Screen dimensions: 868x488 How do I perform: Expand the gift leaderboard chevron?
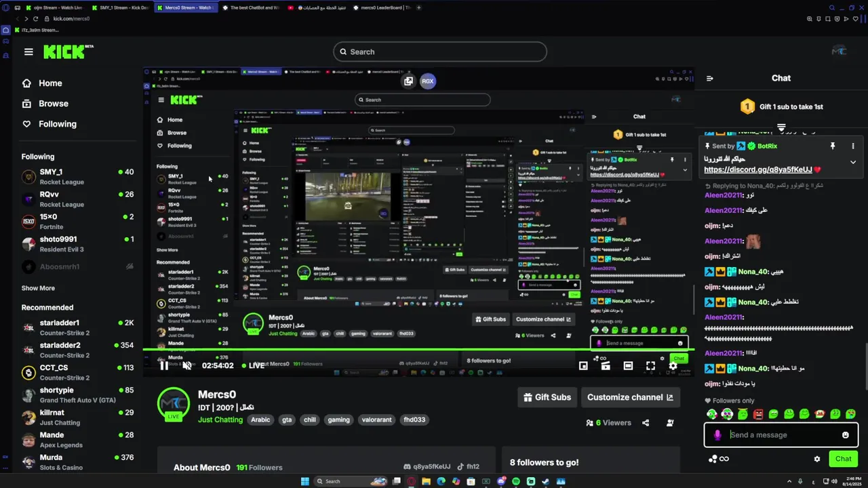pyautogui.click(x=781, y=127)
